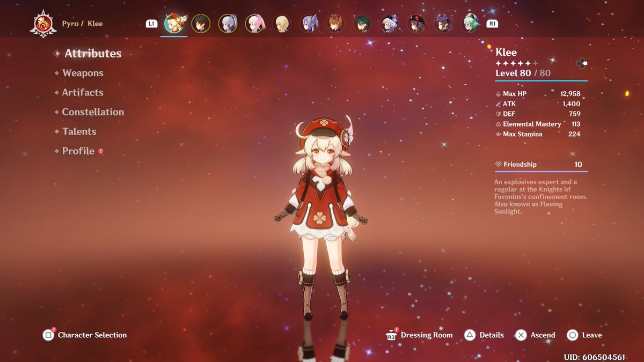Show character Details

coord(492,335)
